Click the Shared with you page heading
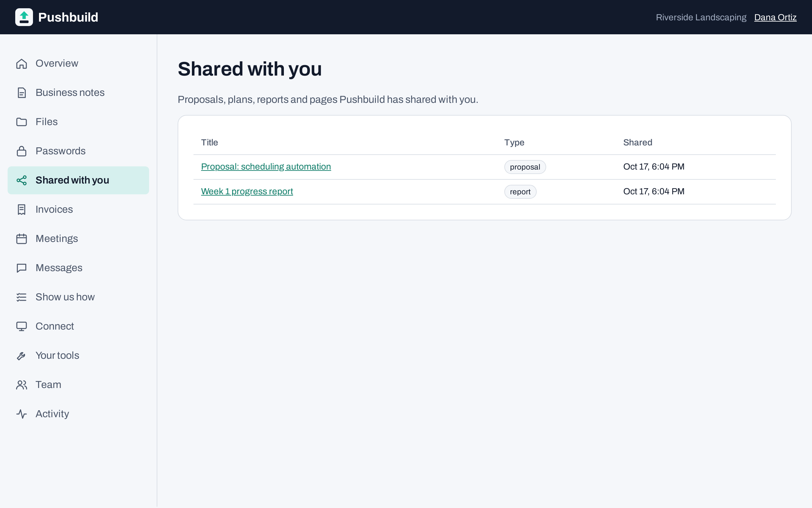 tap(250, 69)
